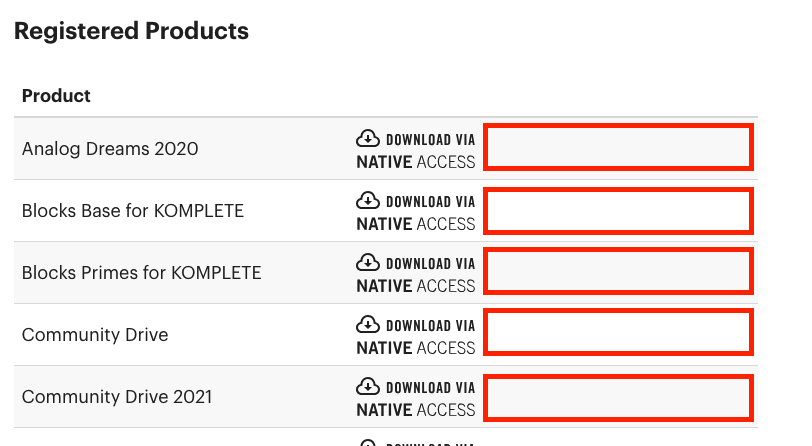Click the download cloud icon for Blocks Primes
The height and width of the screenshot is (446, 812).
pyautogui.click(x=368, y=262)
